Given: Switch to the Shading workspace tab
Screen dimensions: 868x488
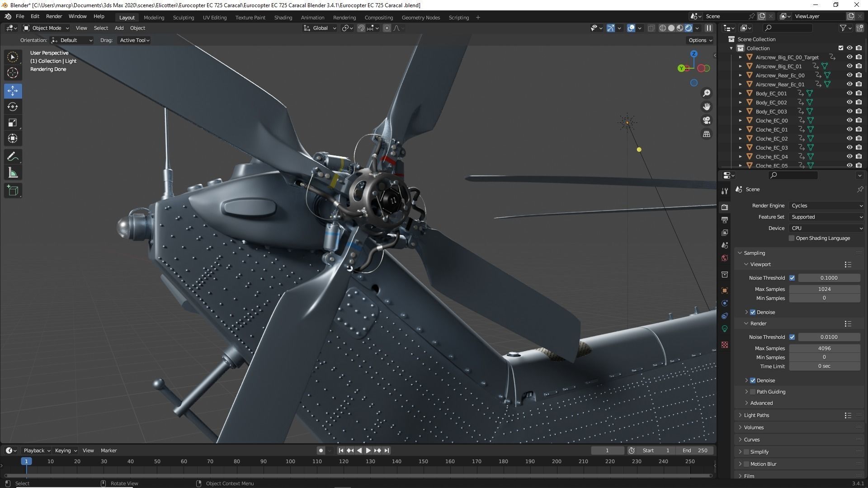Looking at the screenshot, I should [283, 18].
